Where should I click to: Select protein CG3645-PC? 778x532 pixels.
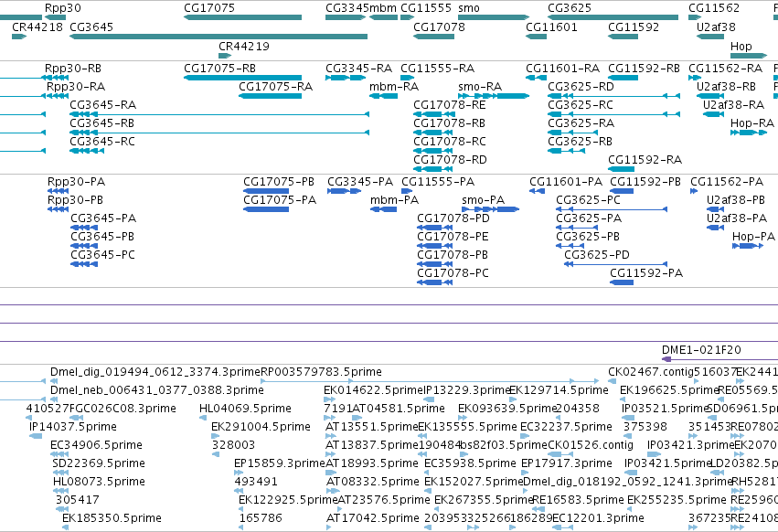[84, 264]
